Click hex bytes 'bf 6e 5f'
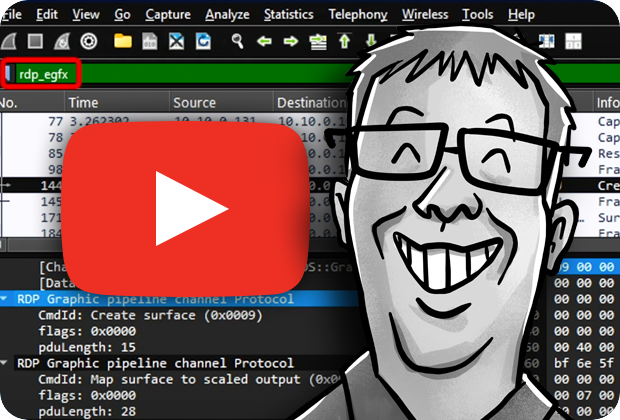Viewport: 620px width, 420px height. 584,363
